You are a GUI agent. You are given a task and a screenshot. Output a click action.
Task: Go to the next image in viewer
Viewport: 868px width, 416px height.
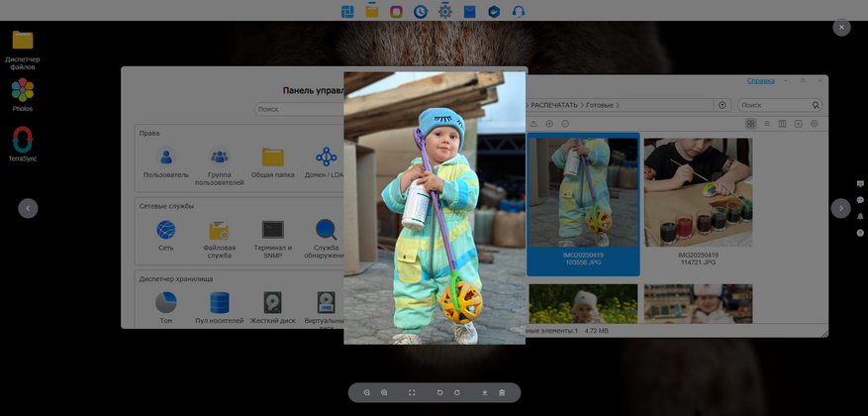click(841, 208)
